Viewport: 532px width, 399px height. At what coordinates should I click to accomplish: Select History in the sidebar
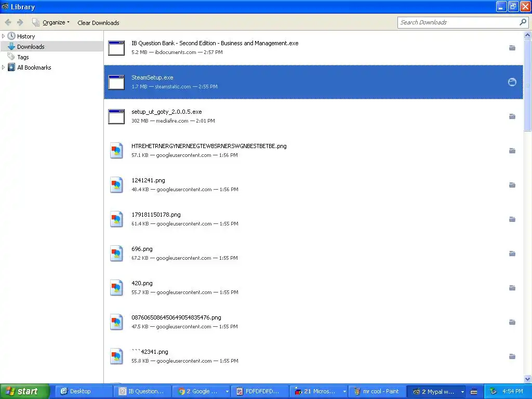[x=26, y=36]
